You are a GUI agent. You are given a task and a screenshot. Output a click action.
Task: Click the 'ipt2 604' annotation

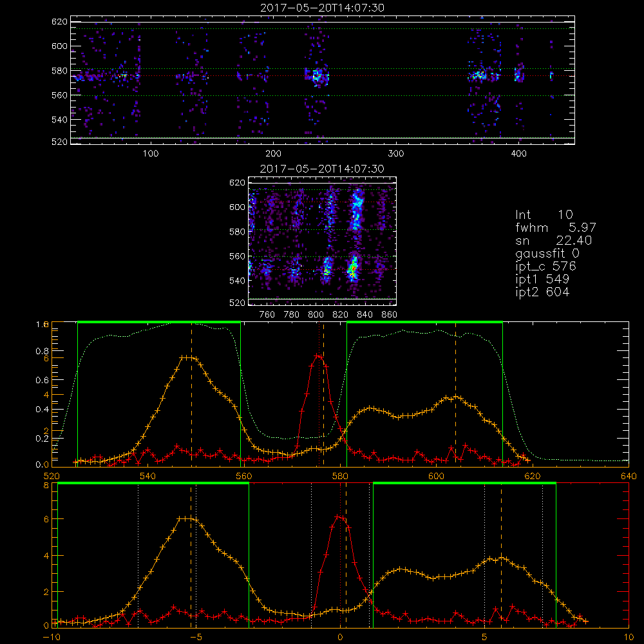pos(542,292)
